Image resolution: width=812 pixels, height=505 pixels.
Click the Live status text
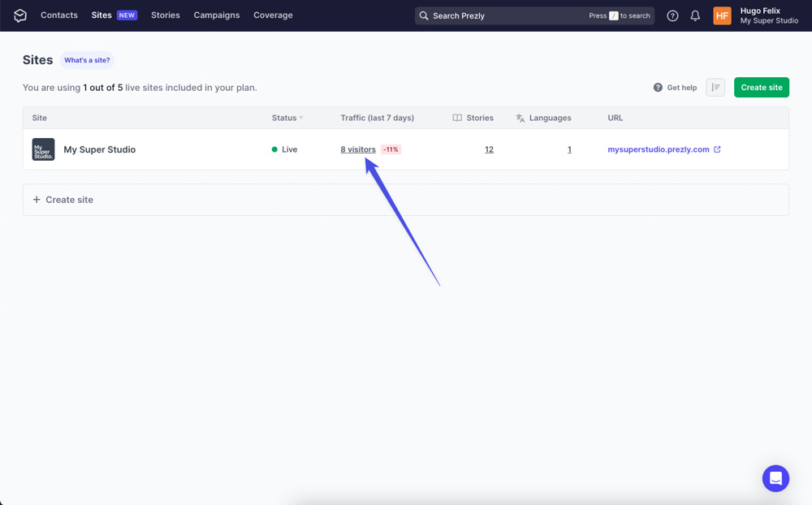(290, 149)
